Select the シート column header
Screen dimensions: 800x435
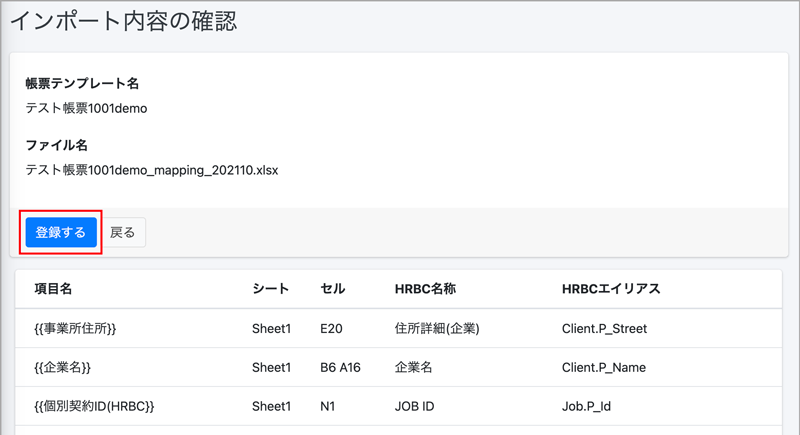[270, 289]
